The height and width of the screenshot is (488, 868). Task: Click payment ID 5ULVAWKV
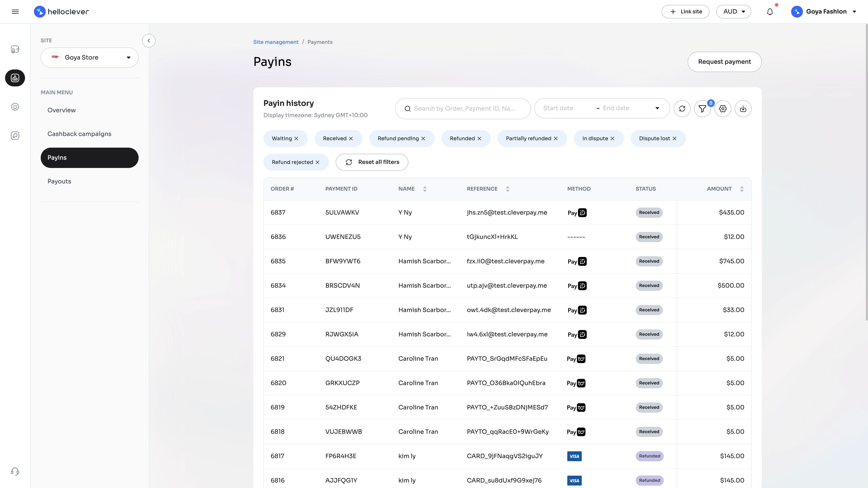(342, 213)
